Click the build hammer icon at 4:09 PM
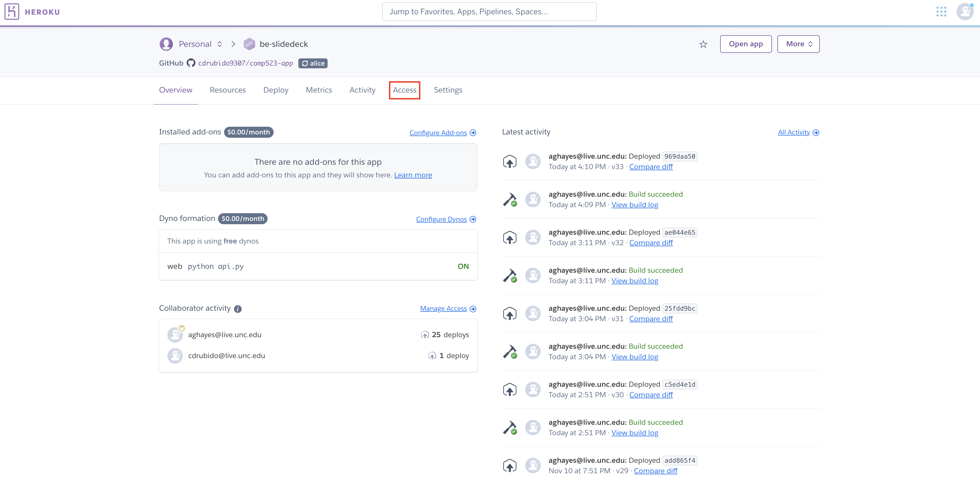This screenshot has height=487, width=980. (510, 199)
